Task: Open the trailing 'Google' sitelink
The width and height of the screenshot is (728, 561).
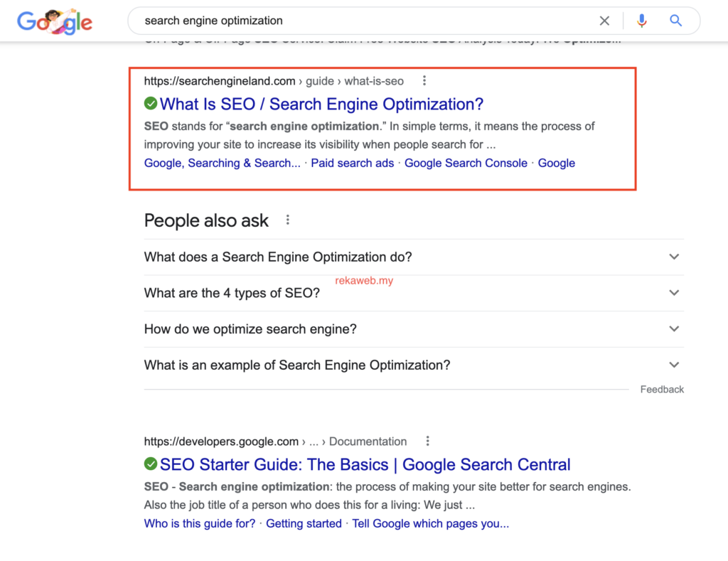Action: click(x=556, y=163)
